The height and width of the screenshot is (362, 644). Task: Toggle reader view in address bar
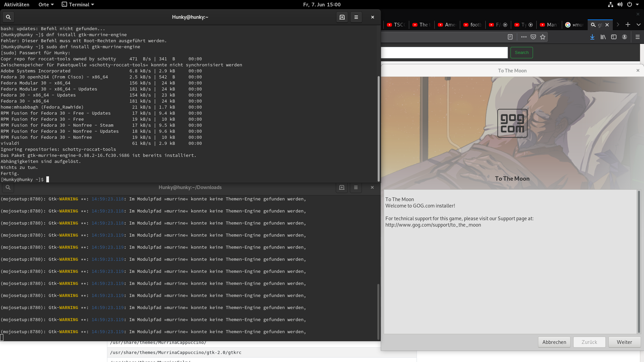click(510, 37)
